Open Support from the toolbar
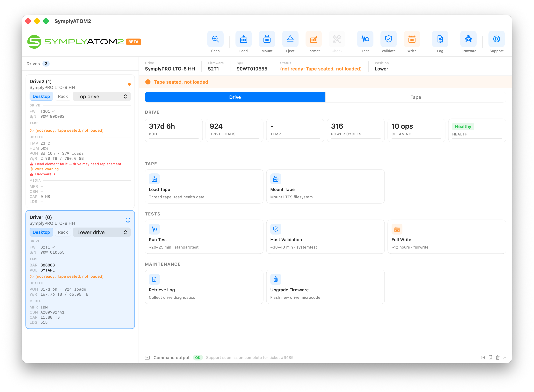The height and width of the screenshot is (392, 534). click(x=496, y=39)
